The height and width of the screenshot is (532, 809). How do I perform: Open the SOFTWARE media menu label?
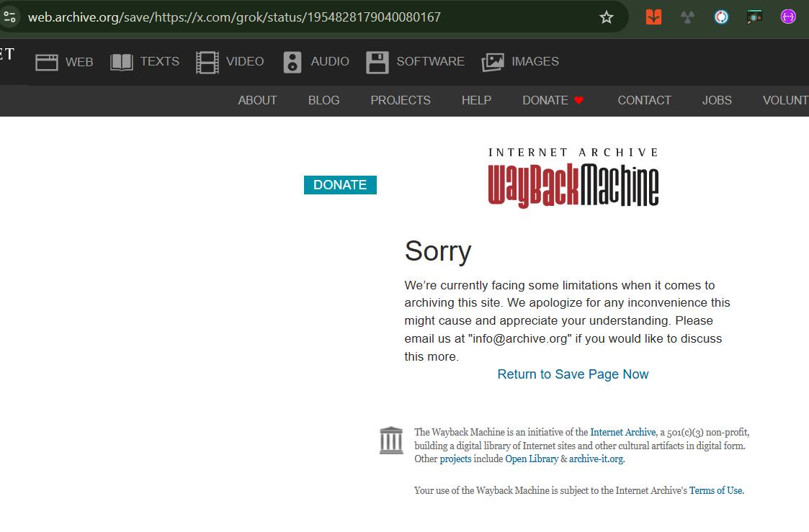click(x=430, y=61)
